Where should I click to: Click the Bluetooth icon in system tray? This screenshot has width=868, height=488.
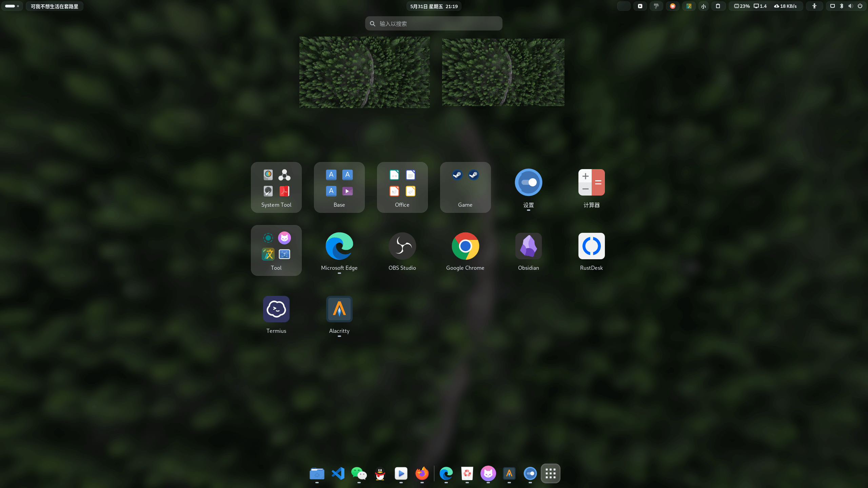coord(842,6)
